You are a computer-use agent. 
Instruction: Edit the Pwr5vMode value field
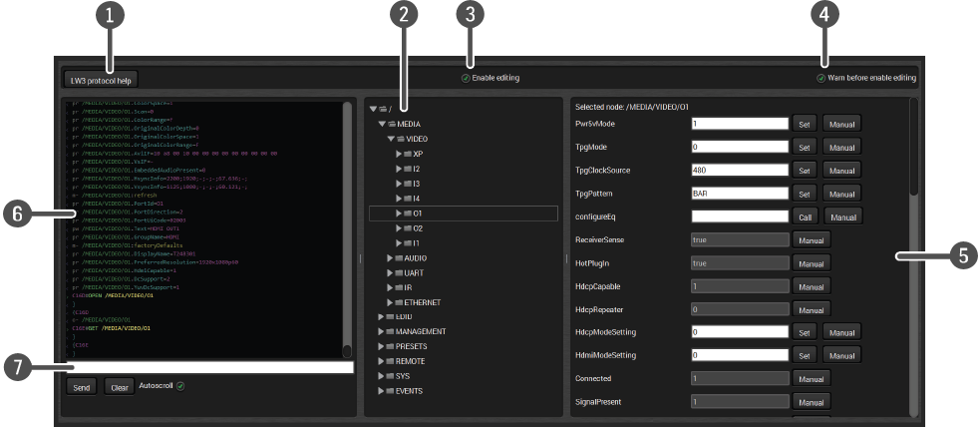(x=740, y=124)
